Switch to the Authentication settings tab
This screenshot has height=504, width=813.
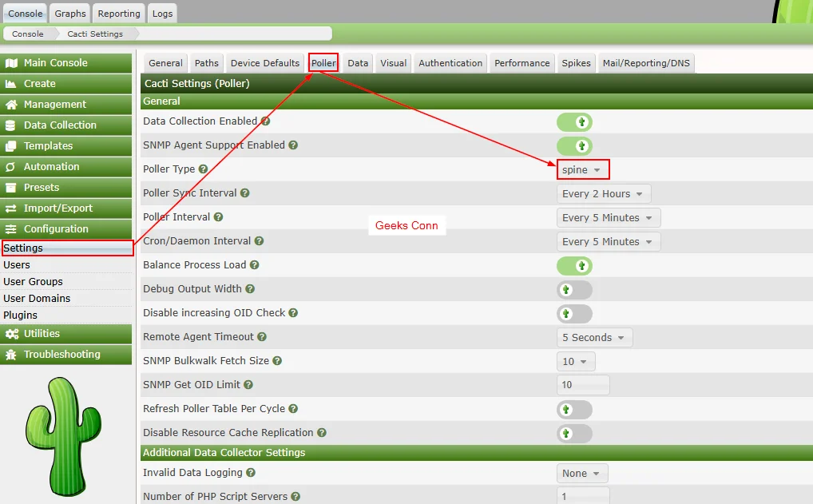coord(450,63)
